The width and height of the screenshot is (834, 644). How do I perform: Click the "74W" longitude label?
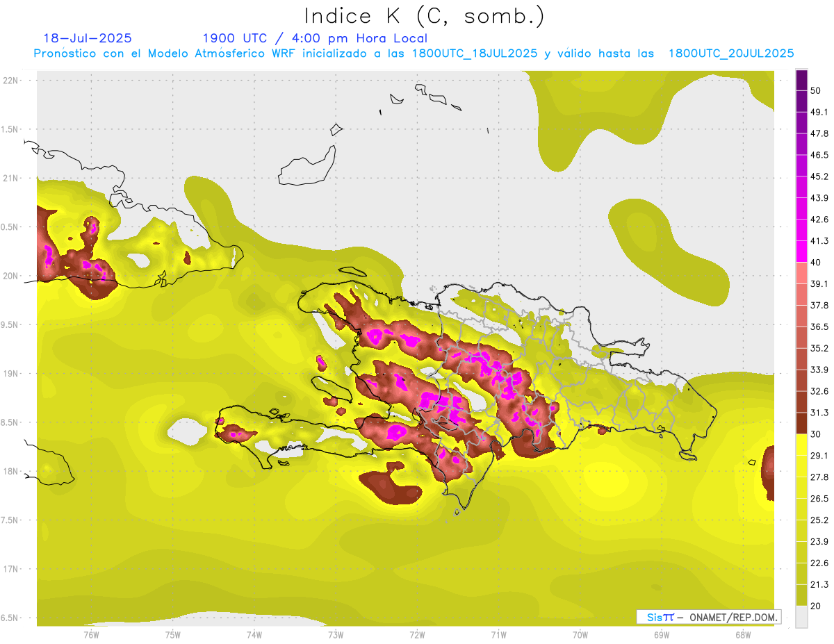[254, 634]
